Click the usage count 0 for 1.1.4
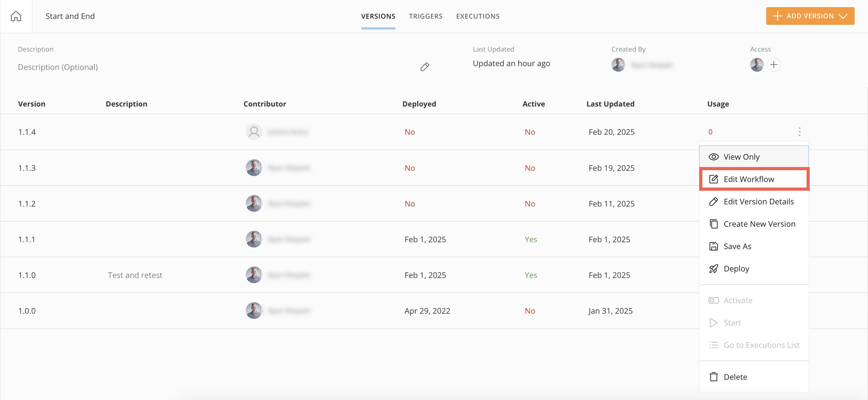The height and width of the screenshot is (400, 868). coord(710,132)
